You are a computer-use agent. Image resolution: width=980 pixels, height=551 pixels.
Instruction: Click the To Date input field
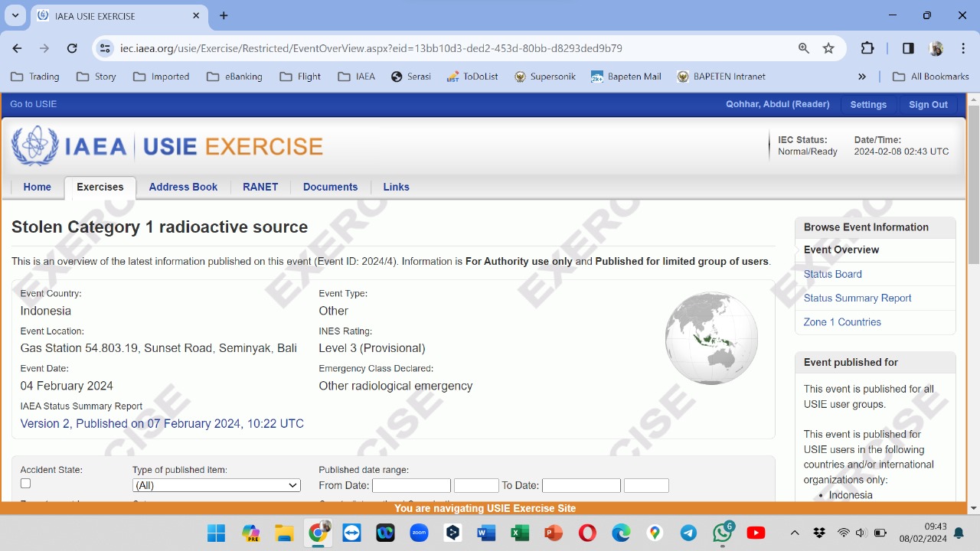(581, 485)
